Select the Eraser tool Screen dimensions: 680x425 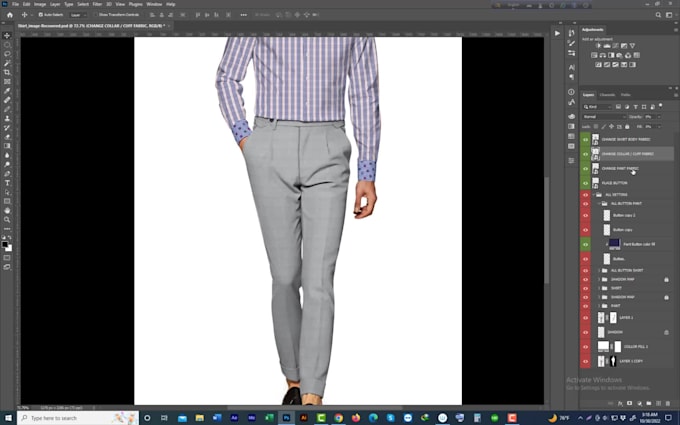7,137
